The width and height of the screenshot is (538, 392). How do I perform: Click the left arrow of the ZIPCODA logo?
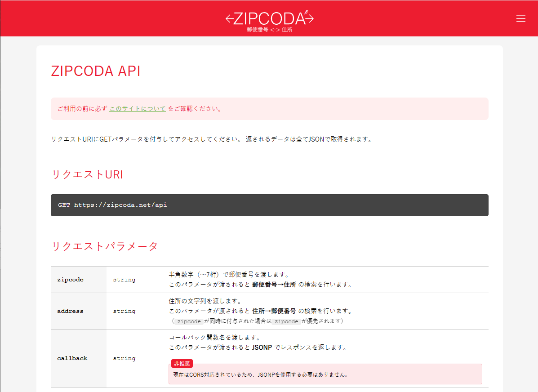pyautogui.click(x=229, y=18)
